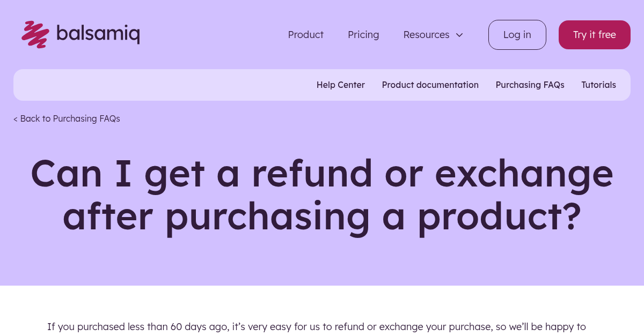Select Purchasing FAQs in the sub-navigation
The height and width of the screenshot is (336, 644).
pyautogui.click(x=530, y=85)
